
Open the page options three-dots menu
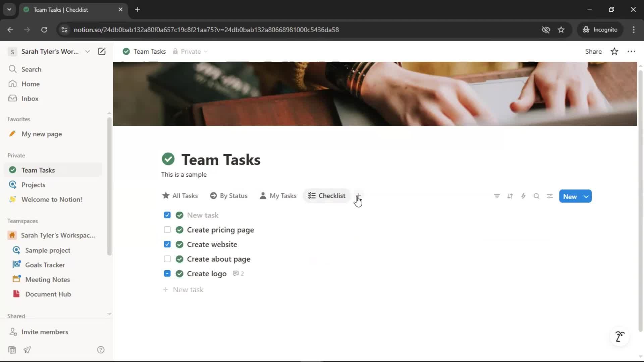pos(631,51)
